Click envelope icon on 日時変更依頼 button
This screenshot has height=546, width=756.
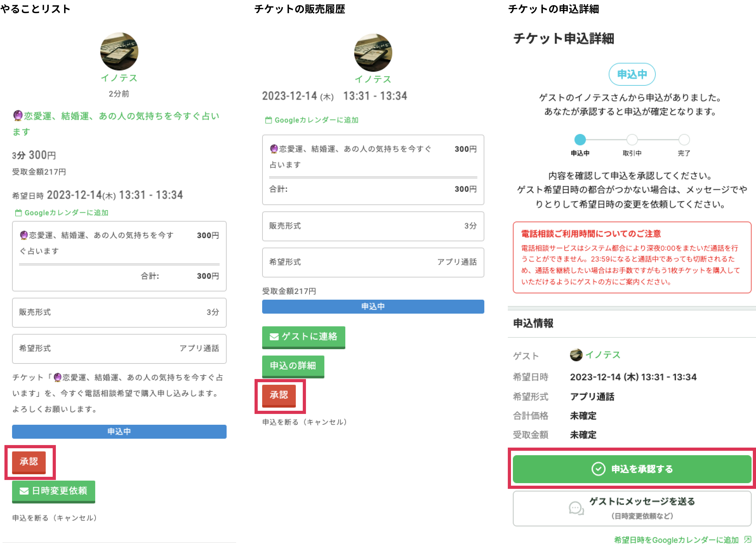pyautogui.click(x=24, y=491)
